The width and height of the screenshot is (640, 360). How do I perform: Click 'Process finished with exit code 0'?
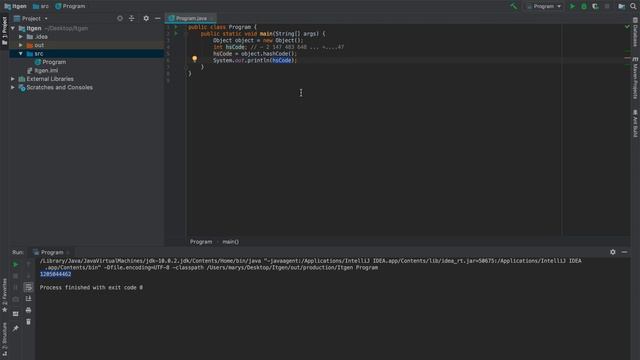click(91, 287)
